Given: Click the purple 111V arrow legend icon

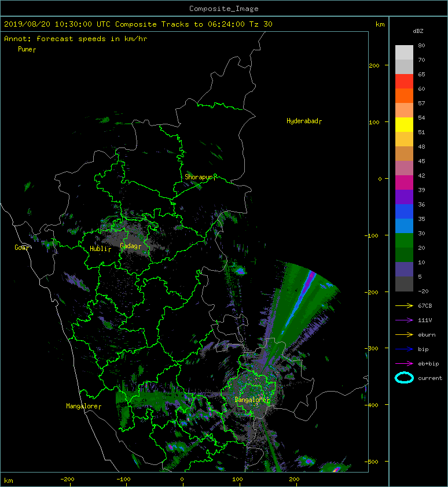Looking at the screenshot, I should pyautogui.click(x=404, y=320).
